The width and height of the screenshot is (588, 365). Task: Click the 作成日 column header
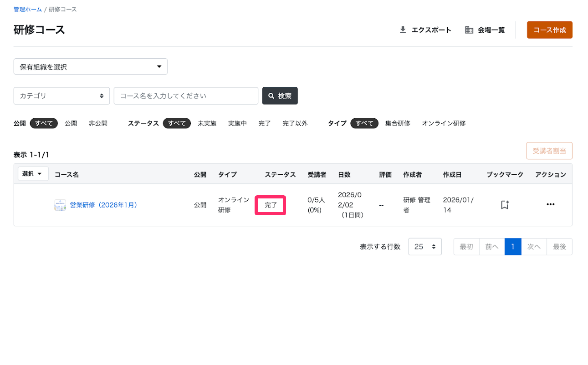(x=452, y=174)
